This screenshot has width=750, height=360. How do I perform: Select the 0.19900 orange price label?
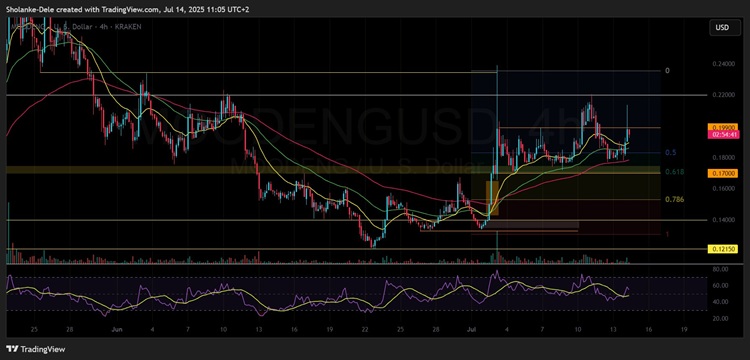(722, 128)
